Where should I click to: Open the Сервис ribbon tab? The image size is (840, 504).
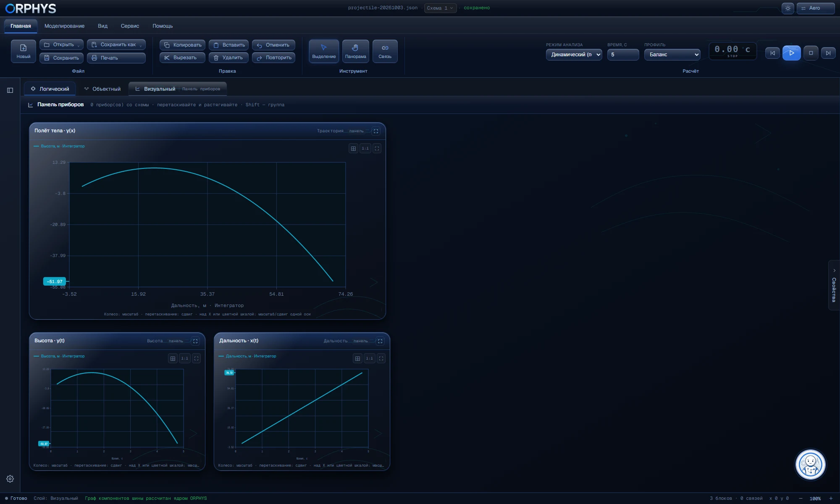[130, 26]
